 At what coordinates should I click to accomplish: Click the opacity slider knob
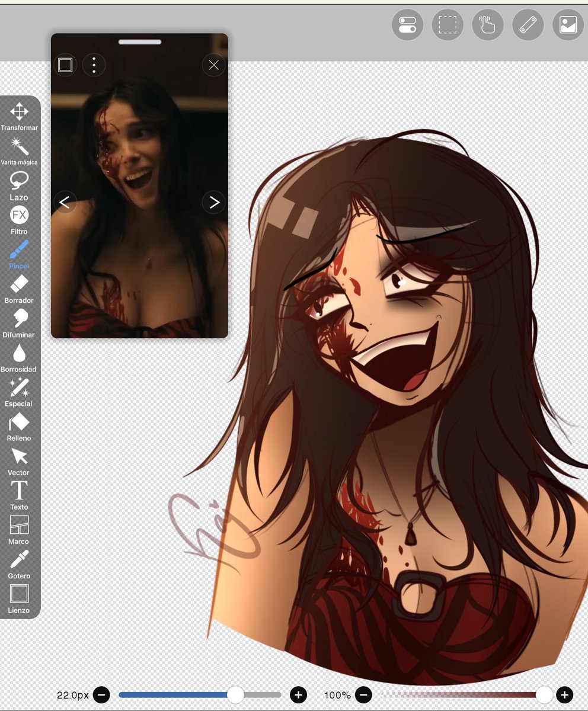pyautogui.click(x=544, y=694)
